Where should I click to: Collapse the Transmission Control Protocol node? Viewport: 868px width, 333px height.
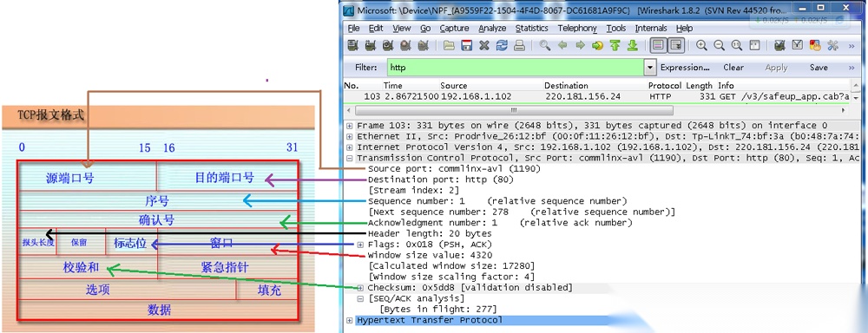[349, 158]
